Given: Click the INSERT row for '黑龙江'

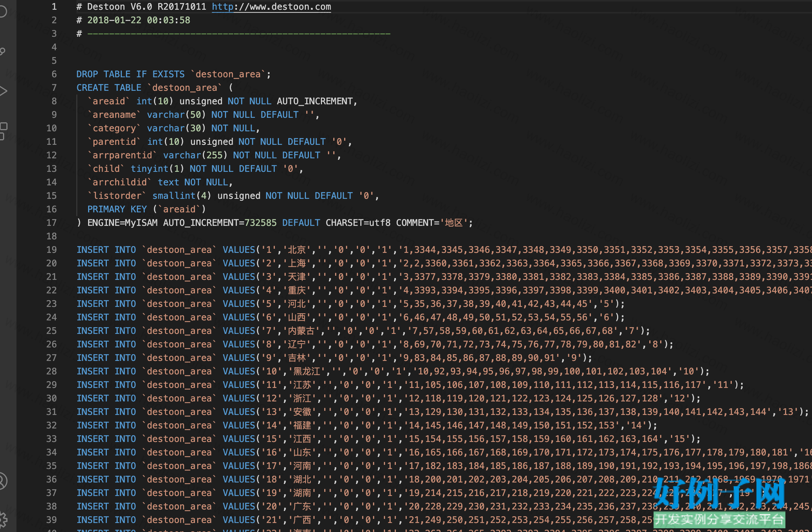Looking at the screenshot, I should (x=393, y=371).
